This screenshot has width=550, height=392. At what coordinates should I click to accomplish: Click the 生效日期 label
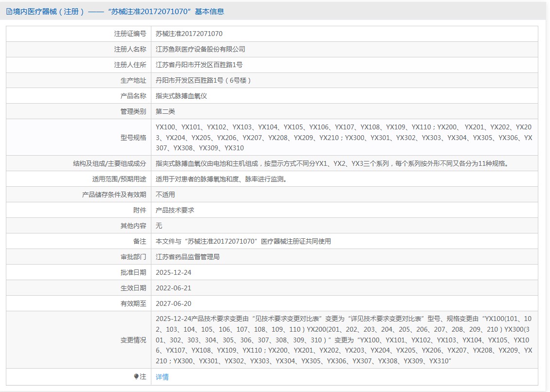[133, 288]
